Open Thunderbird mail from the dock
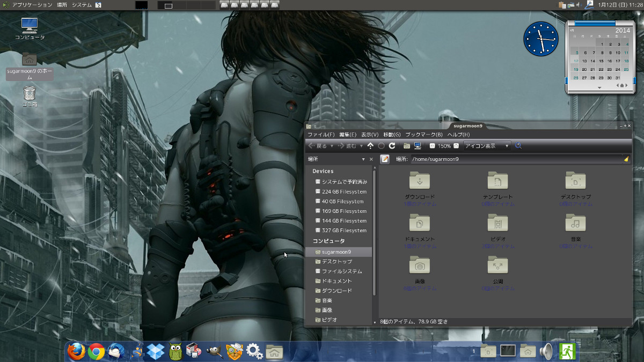This screenshot has height=362, width=644. pos(116,351)
